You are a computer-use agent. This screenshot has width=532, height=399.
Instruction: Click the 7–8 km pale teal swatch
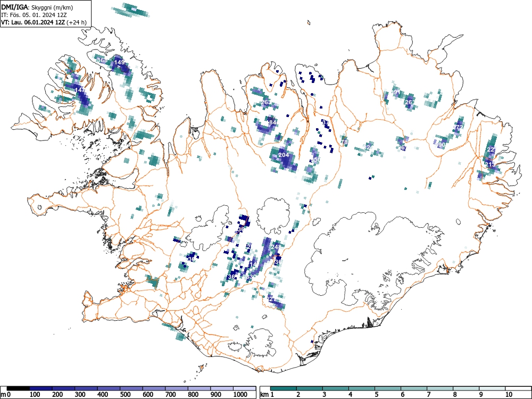coord(440,388)
